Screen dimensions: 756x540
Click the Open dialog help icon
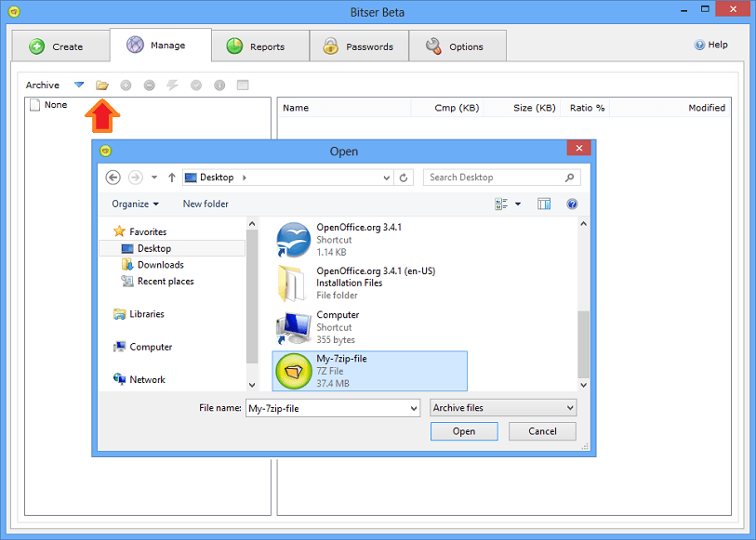(572, 204)
